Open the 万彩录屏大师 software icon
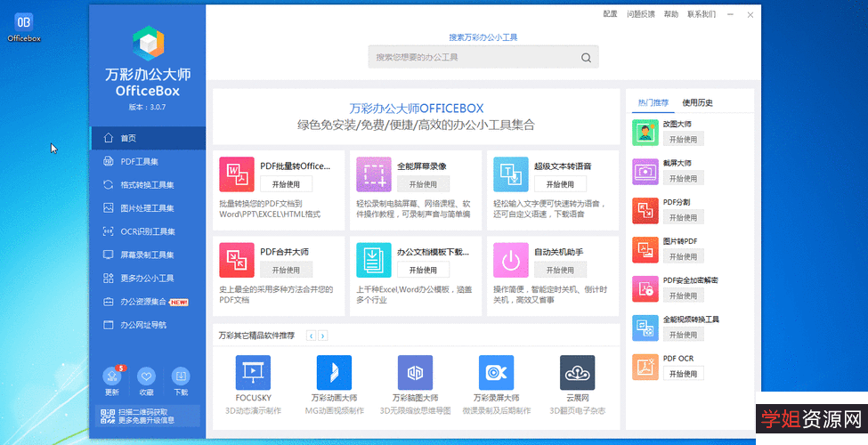Image resolution: width=868 pixels, height=445 pixels. (x=496, y=373)
